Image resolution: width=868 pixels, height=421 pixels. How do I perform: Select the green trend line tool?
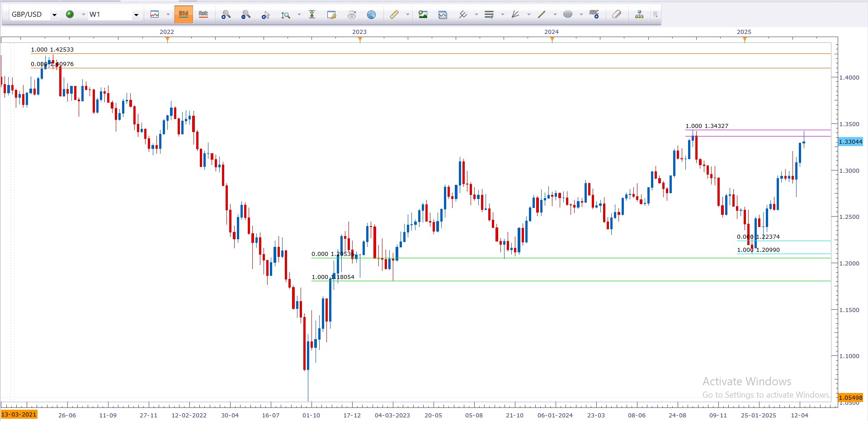pos(542,15)
